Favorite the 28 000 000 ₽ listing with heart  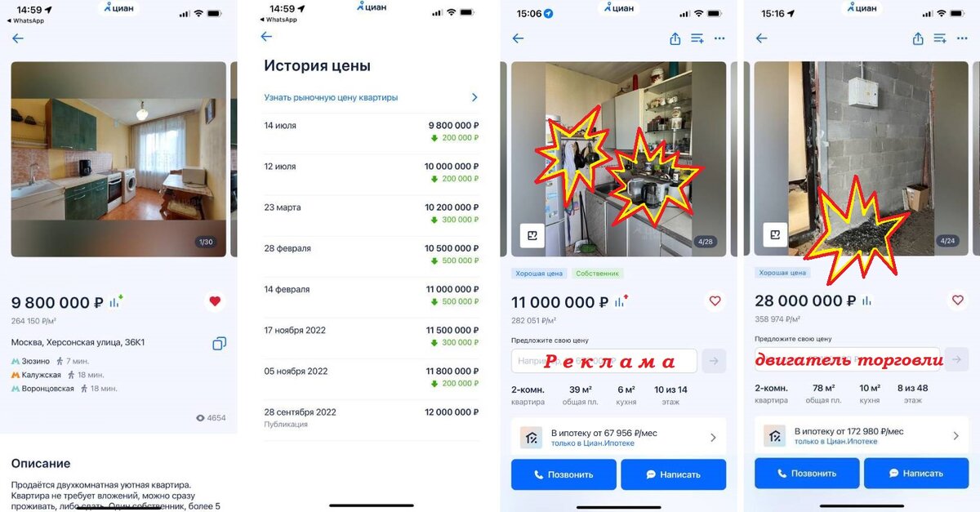(958, 301)
